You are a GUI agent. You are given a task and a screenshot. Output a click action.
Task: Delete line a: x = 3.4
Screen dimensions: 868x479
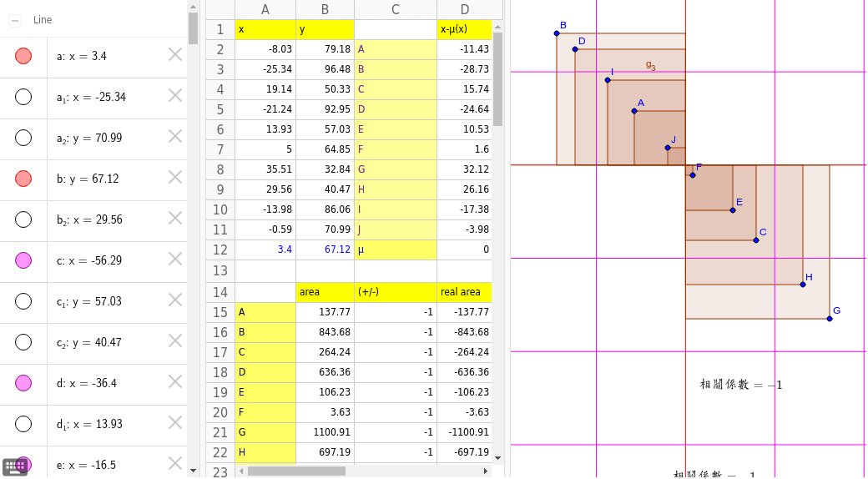[175, 54]
